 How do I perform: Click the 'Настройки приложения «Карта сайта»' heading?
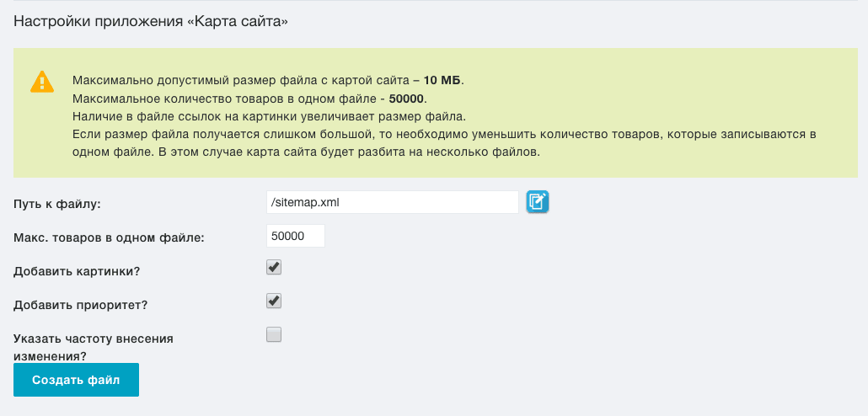[x=151, y=22]
